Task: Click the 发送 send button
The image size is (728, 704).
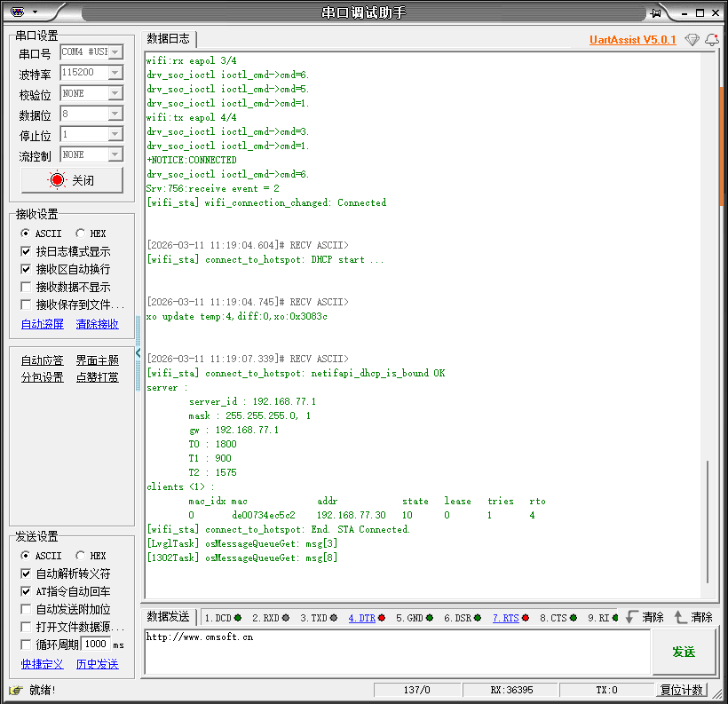Action: [x=684, y=652]
